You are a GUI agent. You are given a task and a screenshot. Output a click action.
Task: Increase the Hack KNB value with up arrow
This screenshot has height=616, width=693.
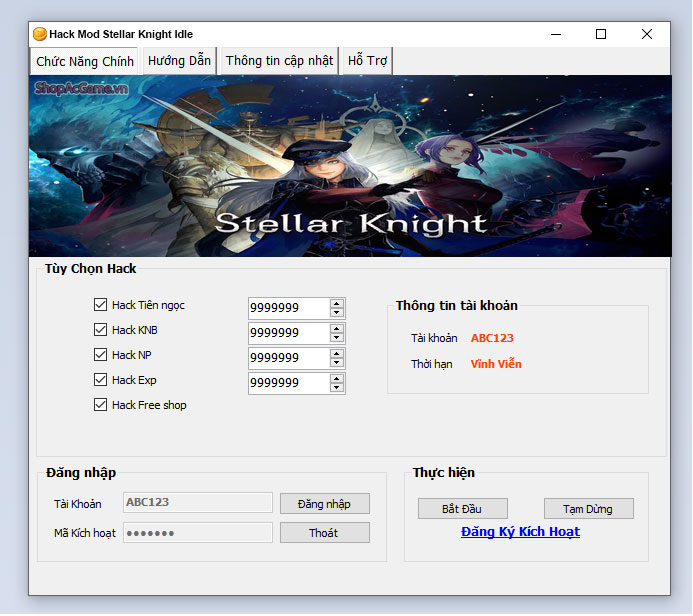(x=337, y=328)
